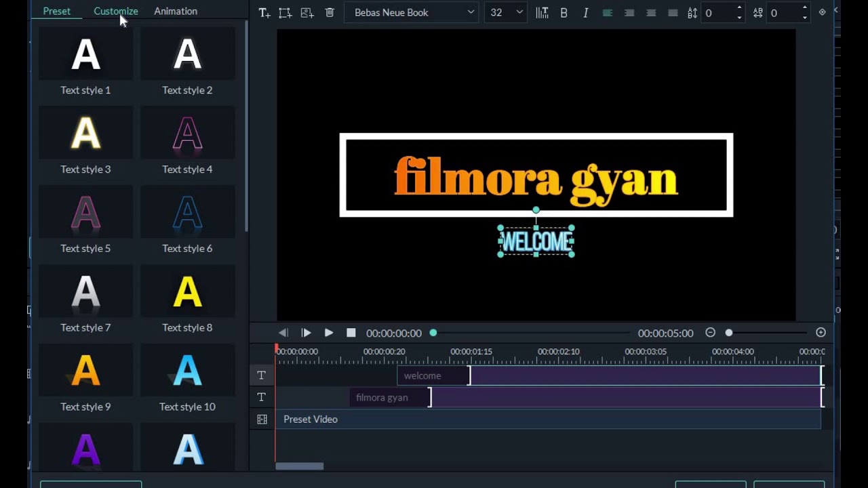Switch to the Preset tab
Screen dimensions: 868x488
click(57, 11)
